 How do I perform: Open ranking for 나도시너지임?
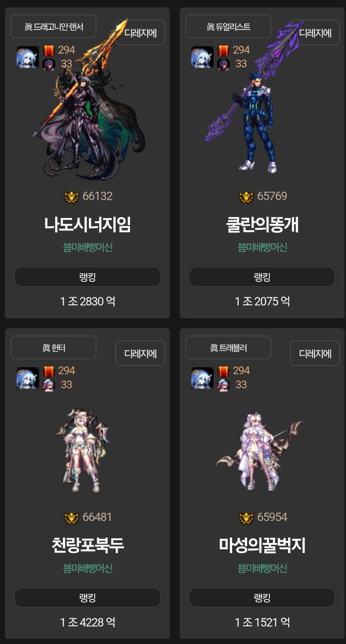(87, 277)
